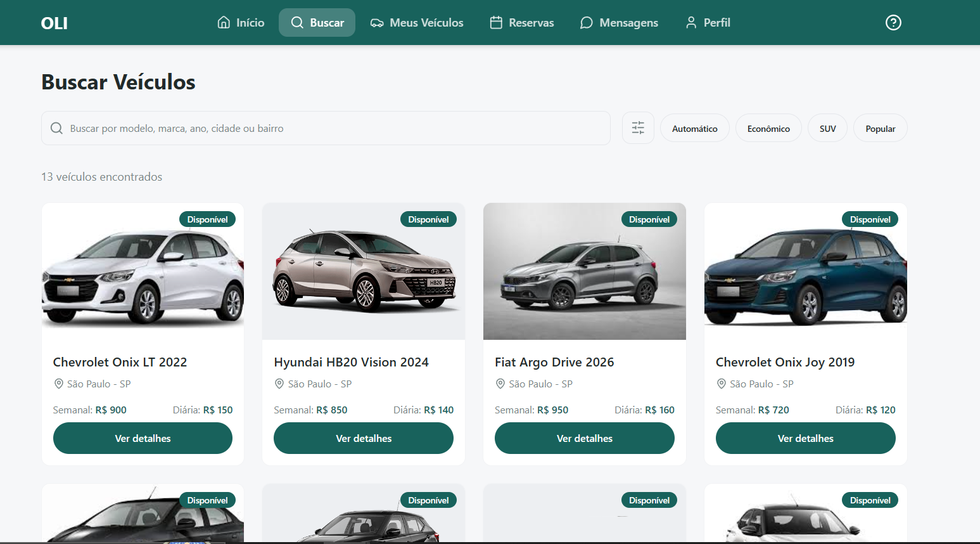980x544 pixels.
Task: Open Ver detalhes for Hyundai HB20 Vision
Action: click(x=363, y=438)
